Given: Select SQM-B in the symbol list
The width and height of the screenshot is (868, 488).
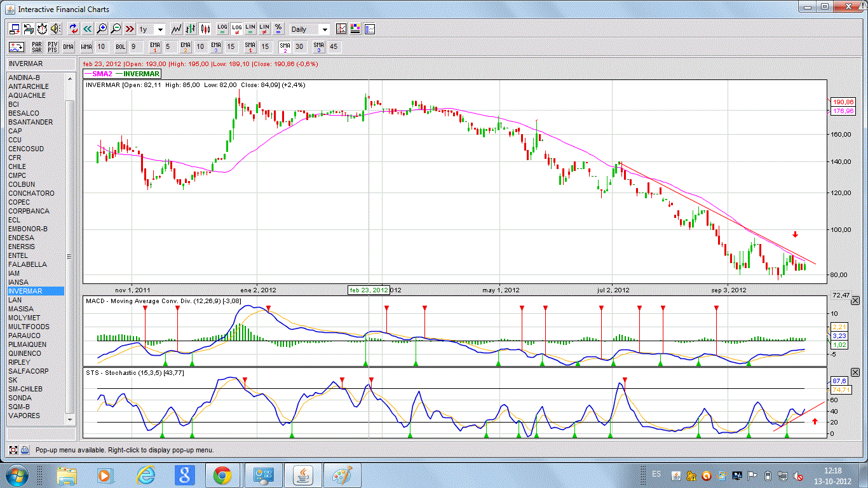Looking at the screenshot, I should (19, 407).
